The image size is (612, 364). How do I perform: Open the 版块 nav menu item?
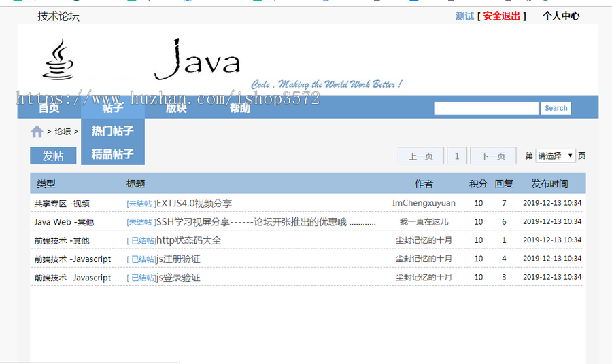176,107
